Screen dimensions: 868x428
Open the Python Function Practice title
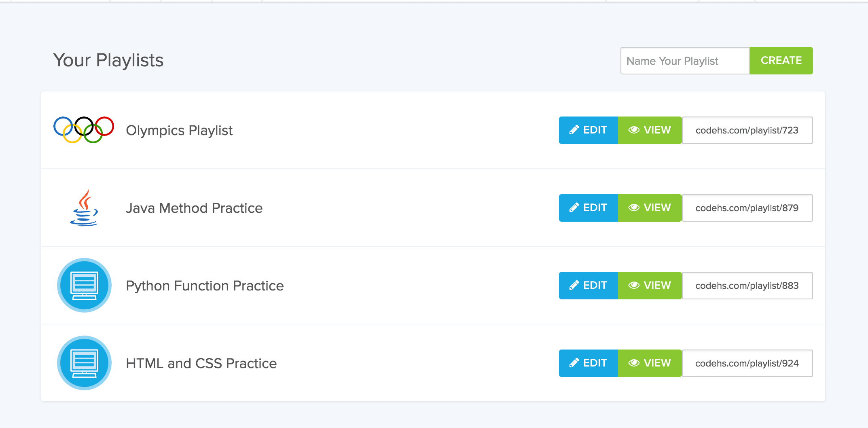coord(205,286)
